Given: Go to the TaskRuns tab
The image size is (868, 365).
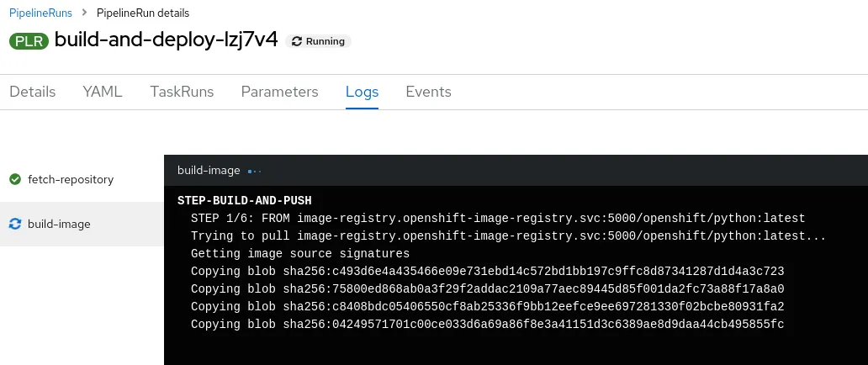Looking at the screenshot, I should click(x=182, y=92).
